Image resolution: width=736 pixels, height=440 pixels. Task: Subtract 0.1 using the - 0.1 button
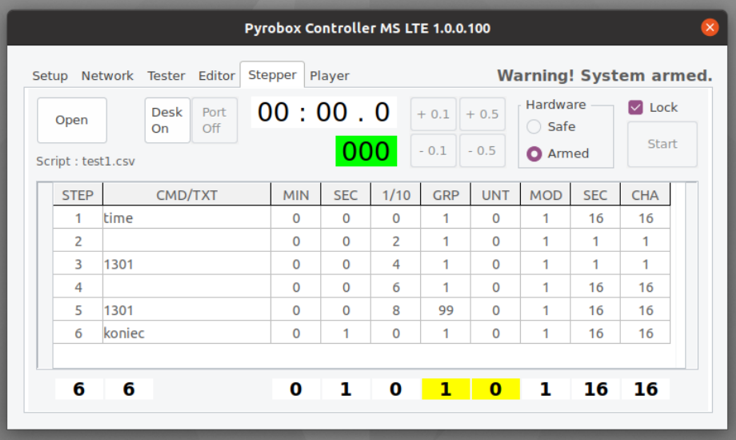click(433, 151)
